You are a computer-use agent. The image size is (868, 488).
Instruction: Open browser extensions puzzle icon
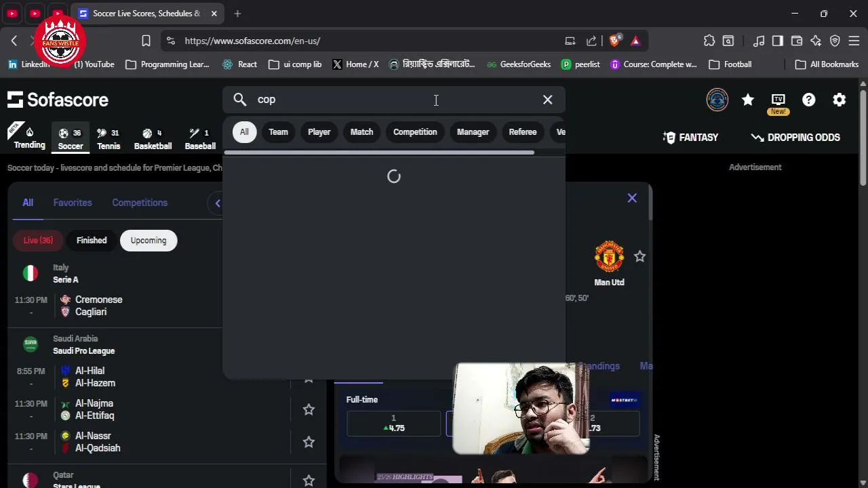[709, 41]
